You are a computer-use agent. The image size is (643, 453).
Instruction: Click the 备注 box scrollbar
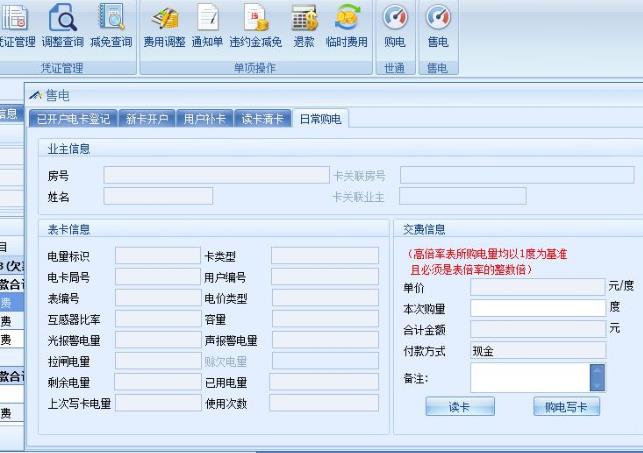[x=598, y=377]
